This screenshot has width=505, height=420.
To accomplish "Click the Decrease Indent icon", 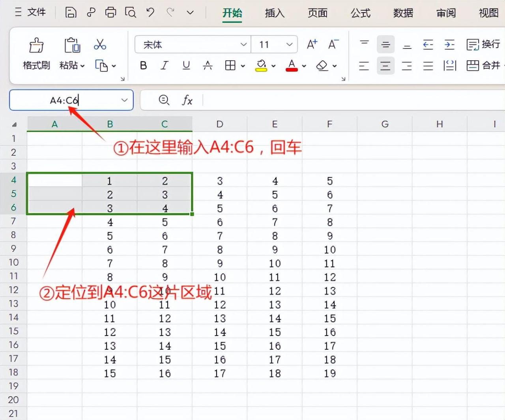I will tap(428, 45).
